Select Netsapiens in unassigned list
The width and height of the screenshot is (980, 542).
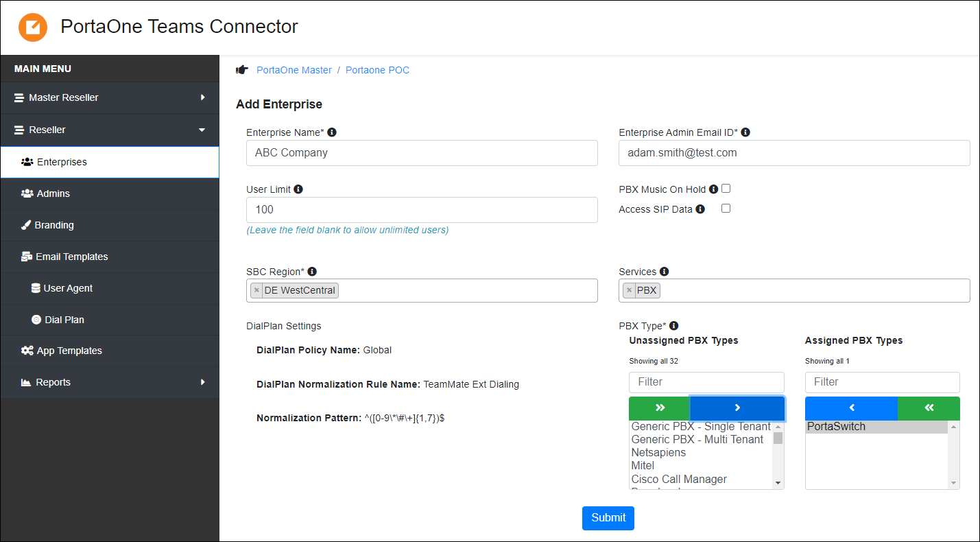[x=701, y=453]
